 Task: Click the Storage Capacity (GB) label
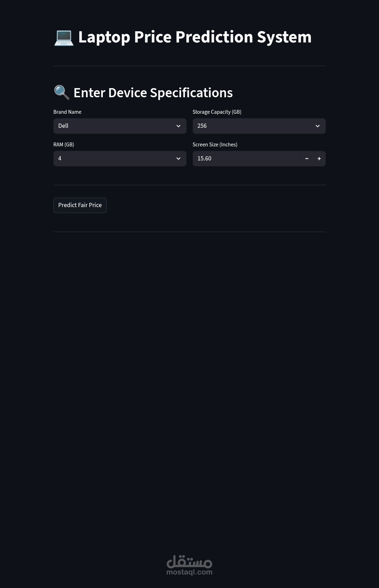(x=217, y=112)
